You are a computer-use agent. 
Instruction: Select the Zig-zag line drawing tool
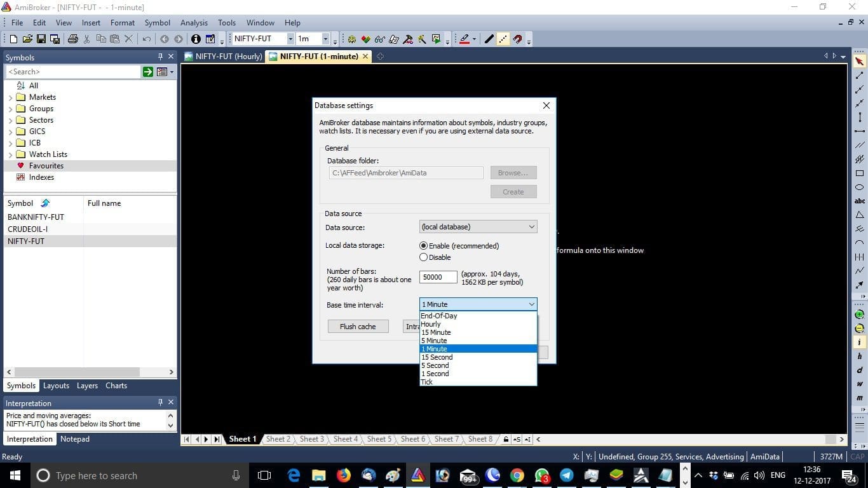click(x=860, y=271)
